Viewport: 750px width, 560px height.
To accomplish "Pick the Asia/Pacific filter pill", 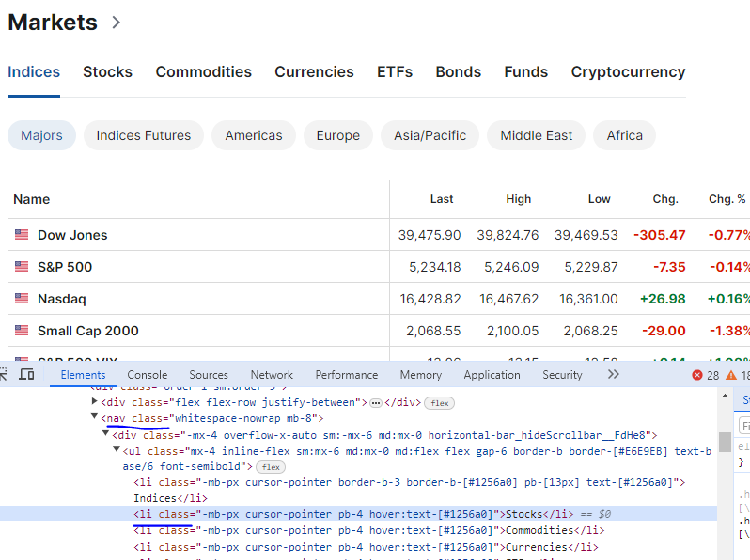I will [430, 135].
